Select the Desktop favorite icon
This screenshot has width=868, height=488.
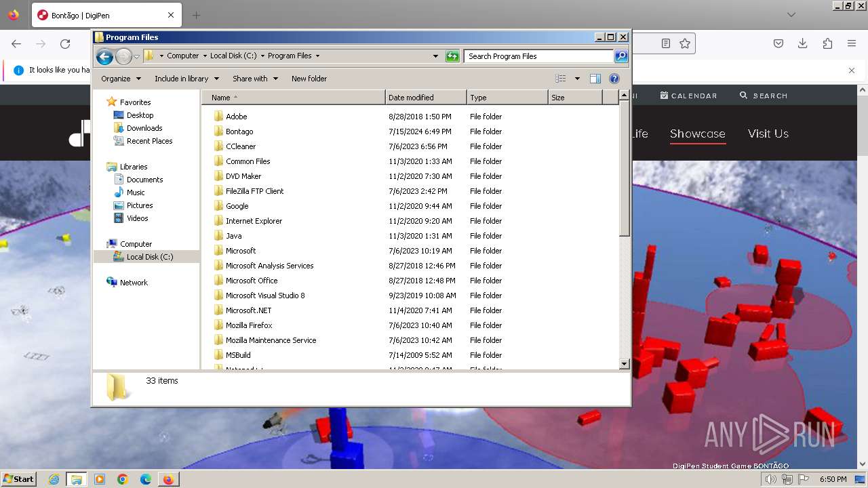[119, 115]
